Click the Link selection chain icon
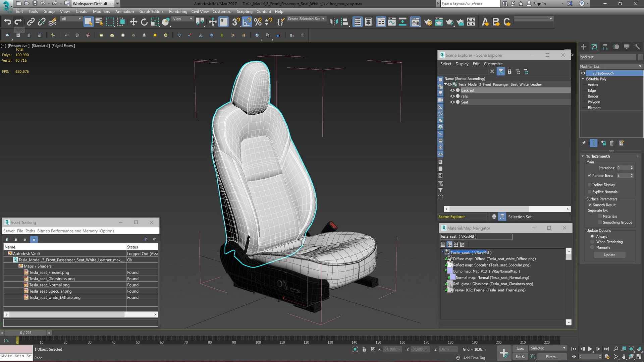644x362 pixels. point(31,22)
